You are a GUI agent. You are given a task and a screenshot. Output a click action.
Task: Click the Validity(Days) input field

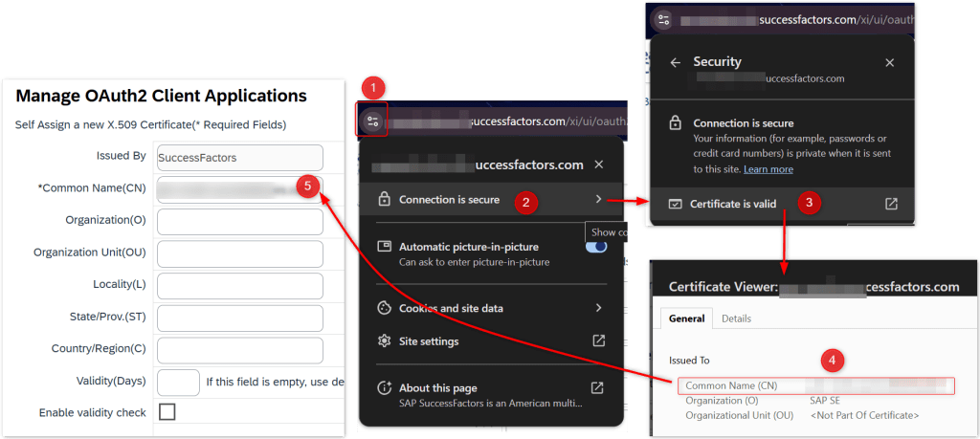point(178,382)
